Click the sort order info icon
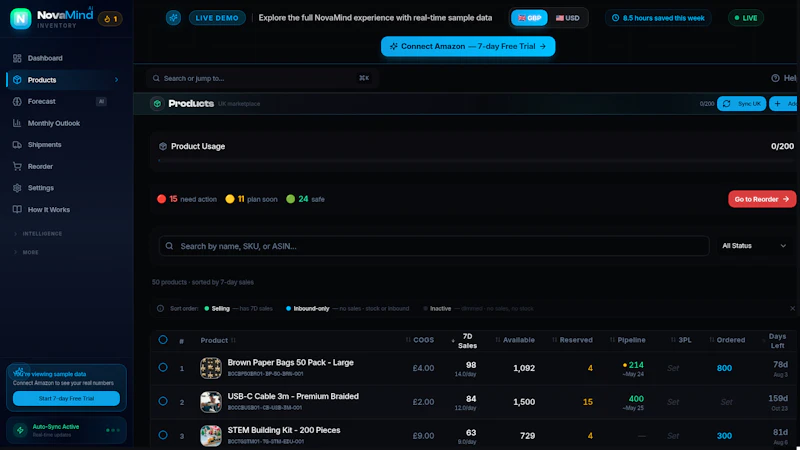Screen dimensions: 800x450 (x=160, y=309)
